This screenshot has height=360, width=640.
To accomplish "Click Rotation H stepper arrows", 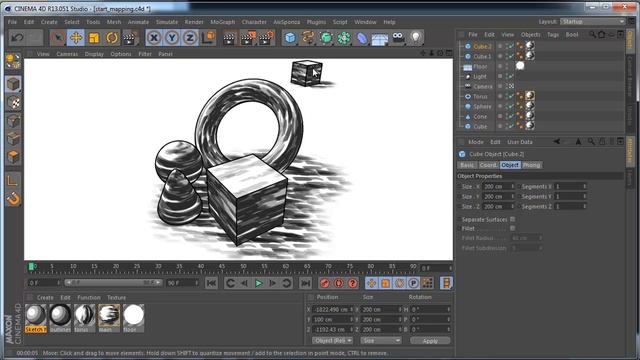I will [448, 309].
